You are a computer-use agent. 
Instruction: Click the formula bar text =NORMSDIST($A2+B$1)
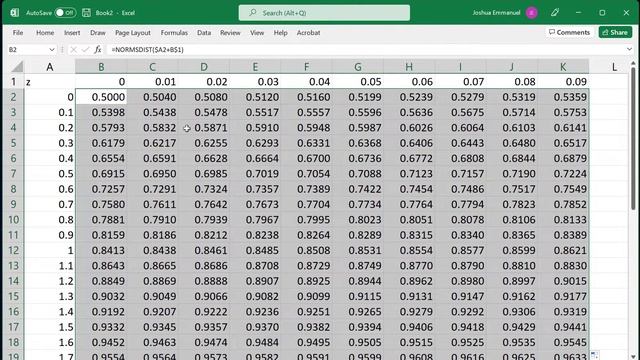click(147, 49)
